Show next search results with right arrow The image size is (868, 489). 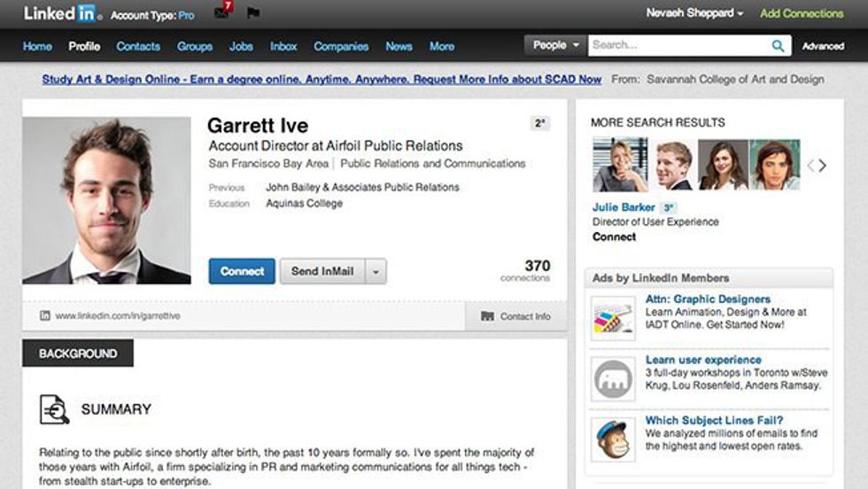[823, 166]
